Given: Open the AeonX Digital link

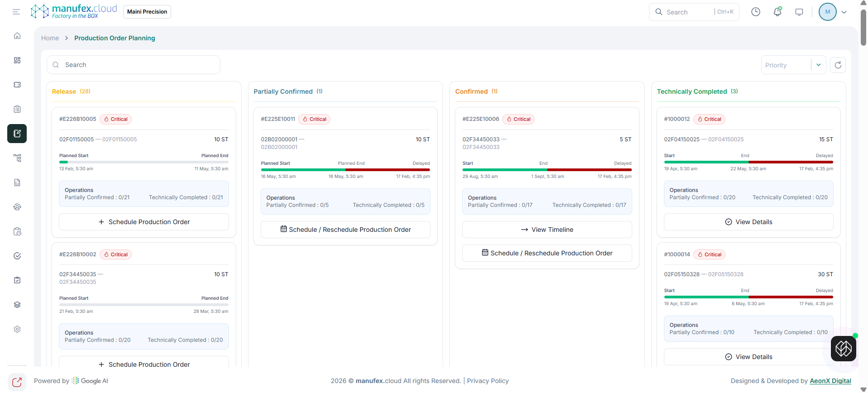Looking at the screenshot, I should (x=830, y=381).
